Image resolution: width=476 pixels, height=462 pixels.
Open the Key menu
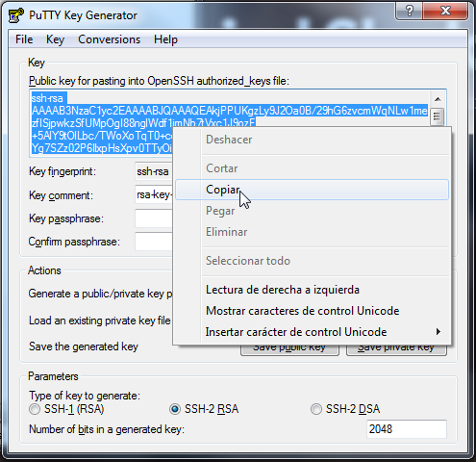(x=55, y=39)
